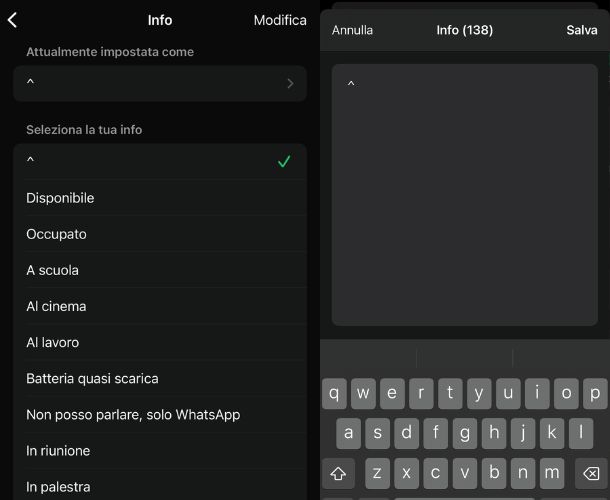
Task: Focus the info text input area
Action: (x=465, y=195)
